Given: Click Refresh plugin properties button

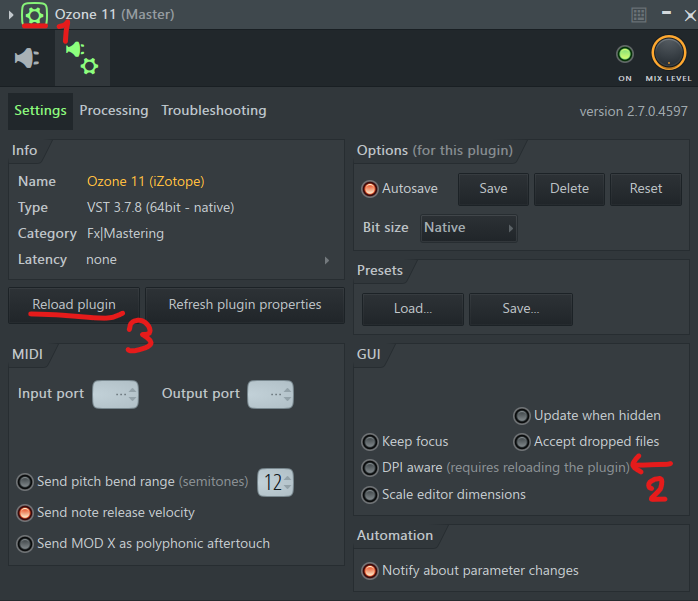Looking at the screenshot, I should [245, 305].
